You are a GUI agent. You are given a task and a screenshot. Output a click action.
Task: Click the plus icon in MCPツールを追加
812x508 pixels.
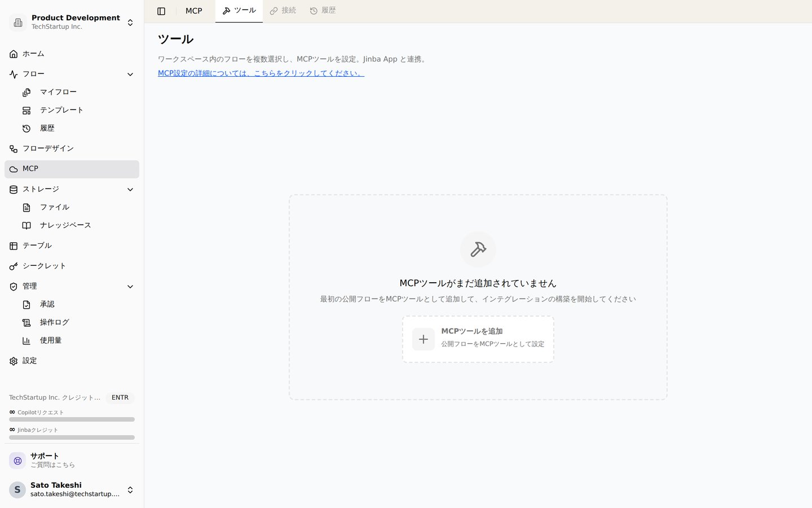(x=423, y=339)
